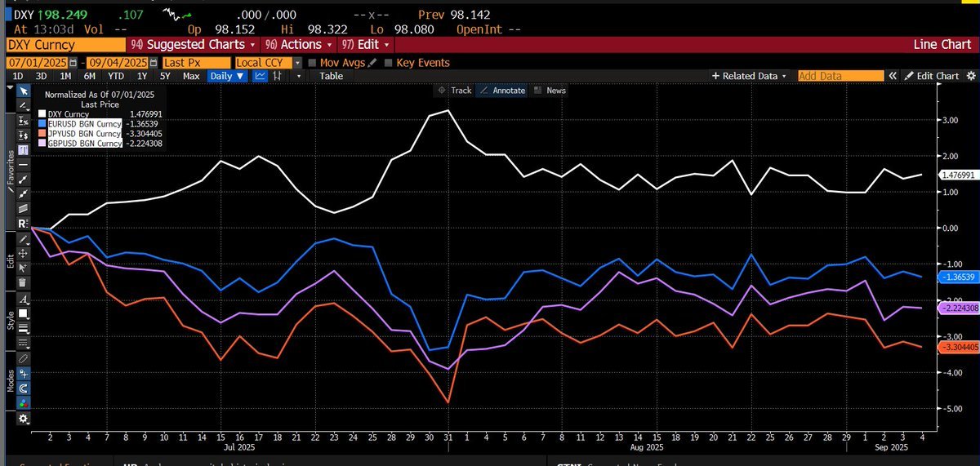Screen dimensions: 980x466
Task: Click the Add Data input field
Action: tap(840, 76)
